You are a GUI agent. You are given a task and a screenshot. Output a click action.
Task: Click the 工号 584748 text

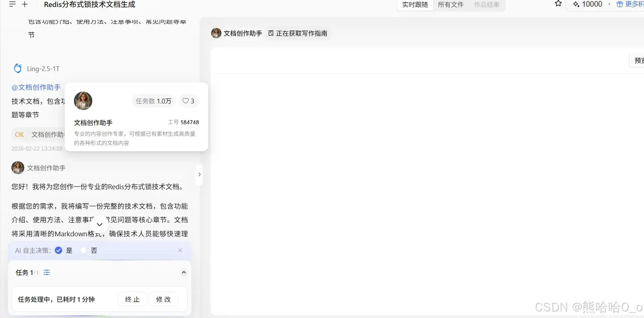click(x=184, y=122)
